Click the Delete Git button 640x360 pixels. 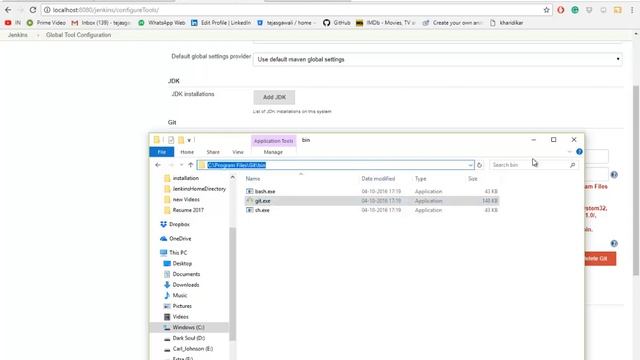tap(600, 259)
